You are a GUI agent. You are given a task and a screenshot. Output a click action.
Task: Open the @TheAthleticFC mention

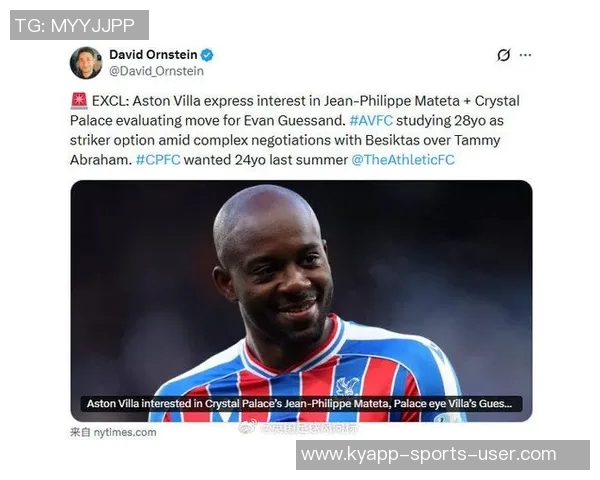[x=403, y=160]
